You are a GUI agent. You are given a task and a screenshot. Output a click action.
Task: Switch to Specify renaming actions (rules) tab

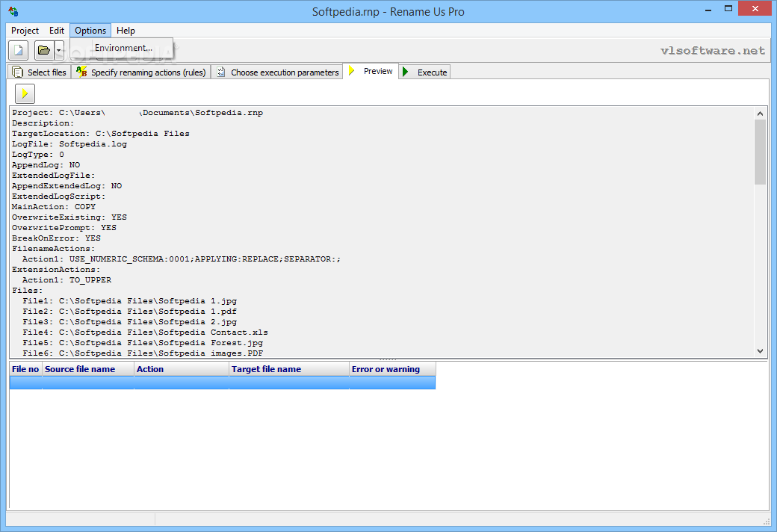click(x=141, y=72)
